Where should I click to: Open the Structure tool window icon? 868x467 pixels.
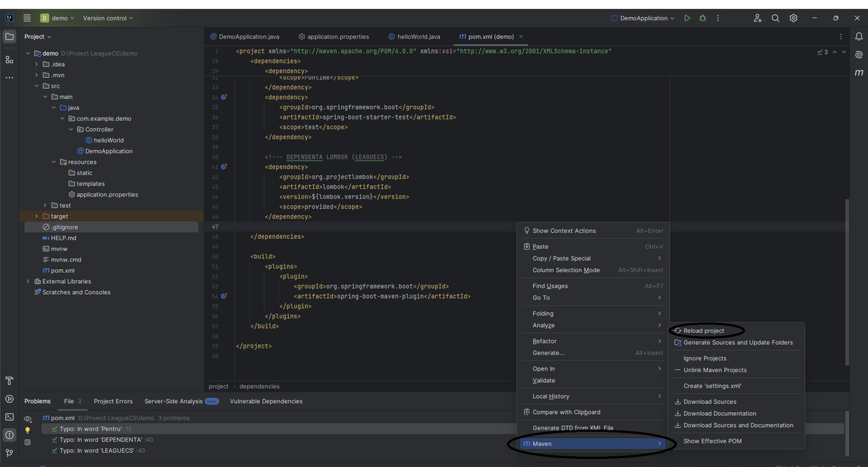[x=9, y=60]
